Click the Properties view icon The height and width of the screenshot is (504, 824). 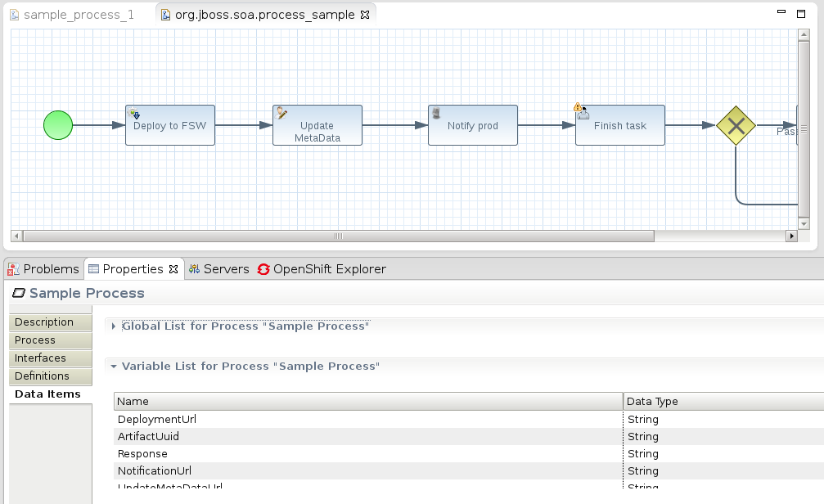click(x=93, y=269)
